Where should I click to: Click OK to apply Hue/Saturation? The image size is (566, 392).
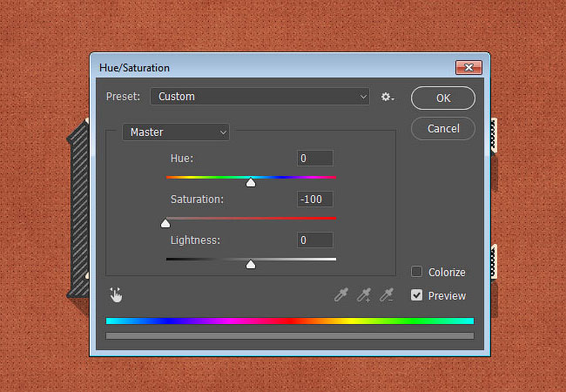[x=443, y=98]
